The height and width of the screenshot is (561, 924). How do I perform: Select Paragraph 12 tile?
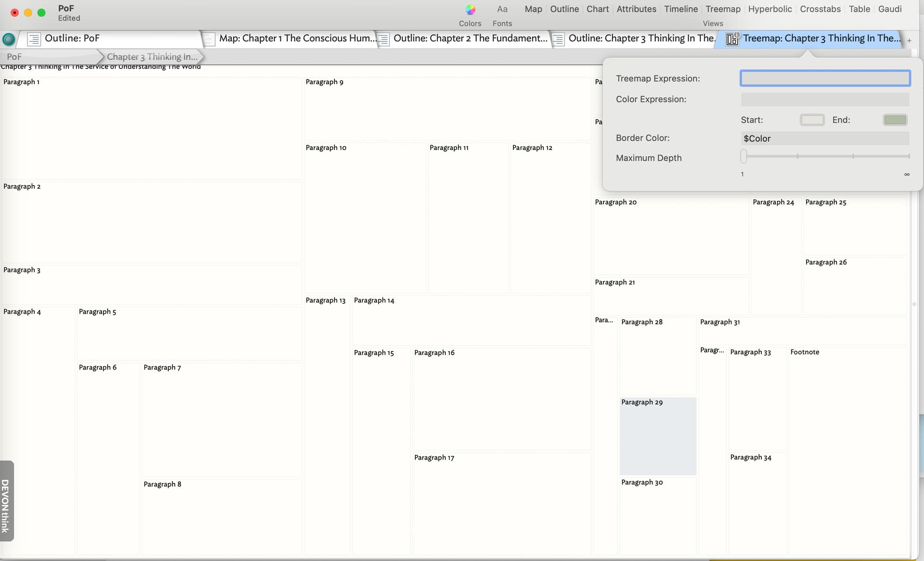[551, 218]
